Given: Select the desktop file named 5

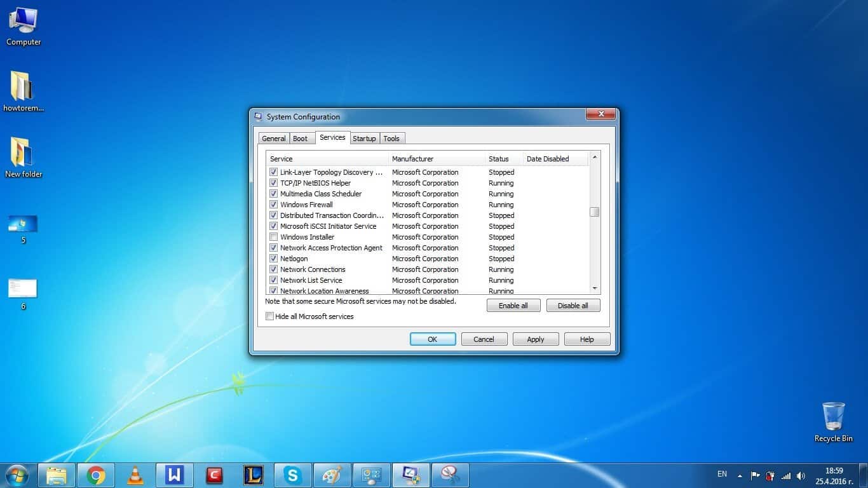Looking at the screenshot, I should [23, 229].
